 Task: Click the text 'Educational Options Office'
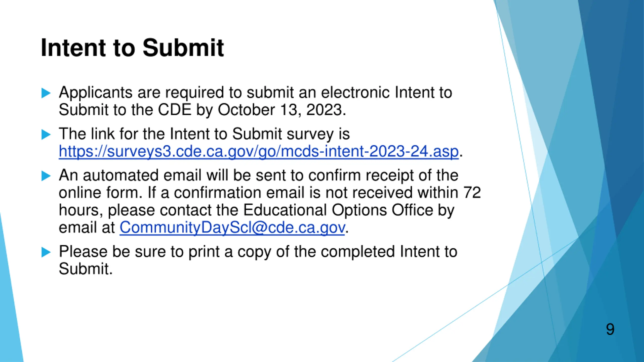tap(338, 210)
